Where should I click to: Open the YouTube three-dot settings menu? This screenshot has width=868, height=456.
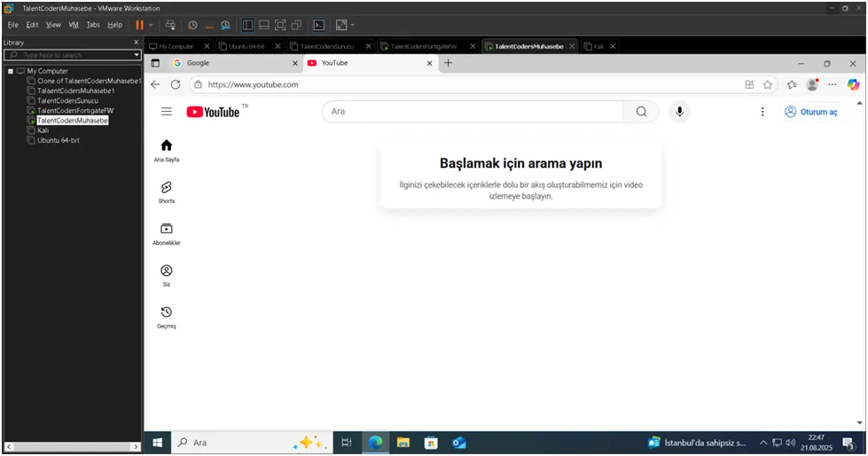coord(762,112)
